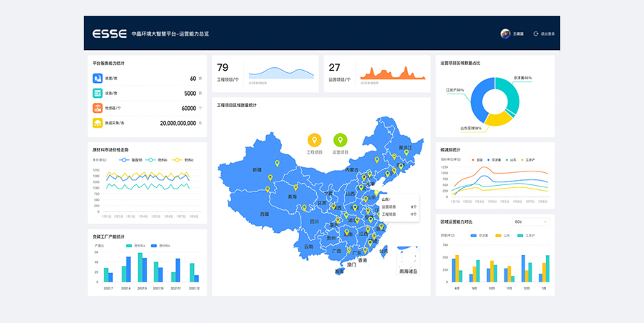The height and width of the screenshot is (323, 644).
Task: Click the ESSE logo in header
Action: (109, 34)
